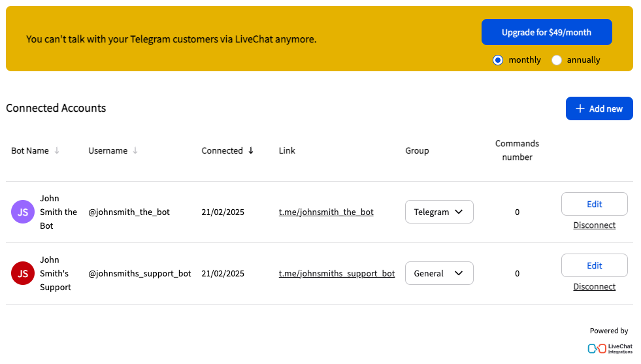This screenshot has height=364, width=641.
Task: Edit the John Smith the Bot account
Action: click(595, 204)
